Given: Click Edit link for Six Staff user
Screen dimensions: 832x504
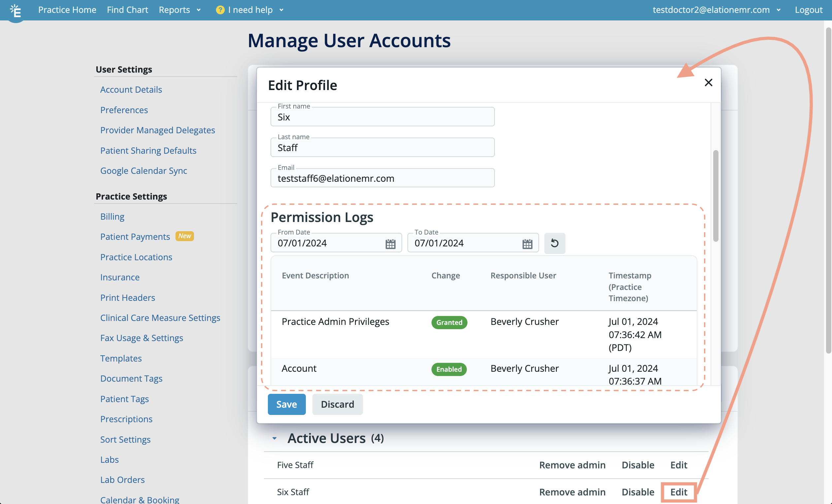Looking at the screenshot, I should [x=678, y=491].
